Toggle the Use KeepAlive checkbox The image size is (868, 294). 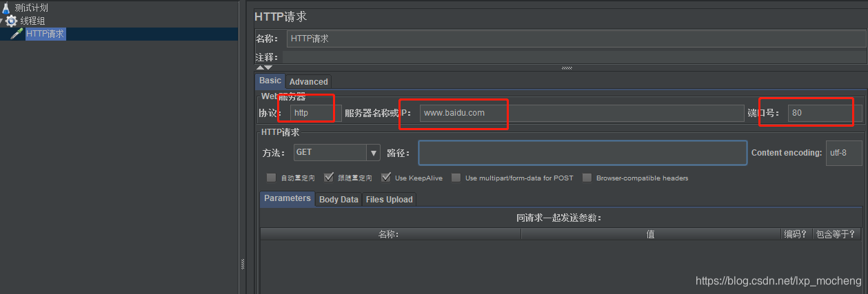point(386,178)
